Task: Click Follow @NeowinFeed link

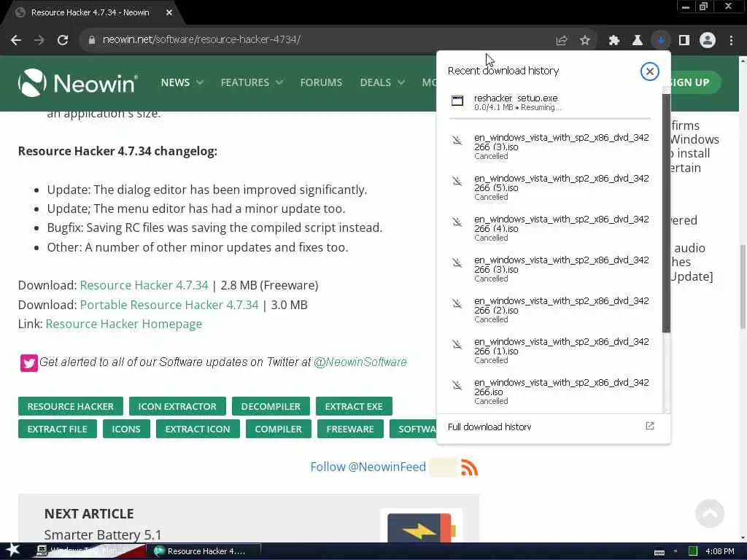Action: pyautogui.click(x=368, y=467)
